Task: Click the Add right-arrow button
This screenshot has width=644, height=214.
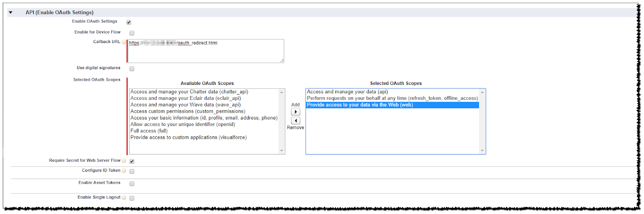Action: [x=295, y=112]
